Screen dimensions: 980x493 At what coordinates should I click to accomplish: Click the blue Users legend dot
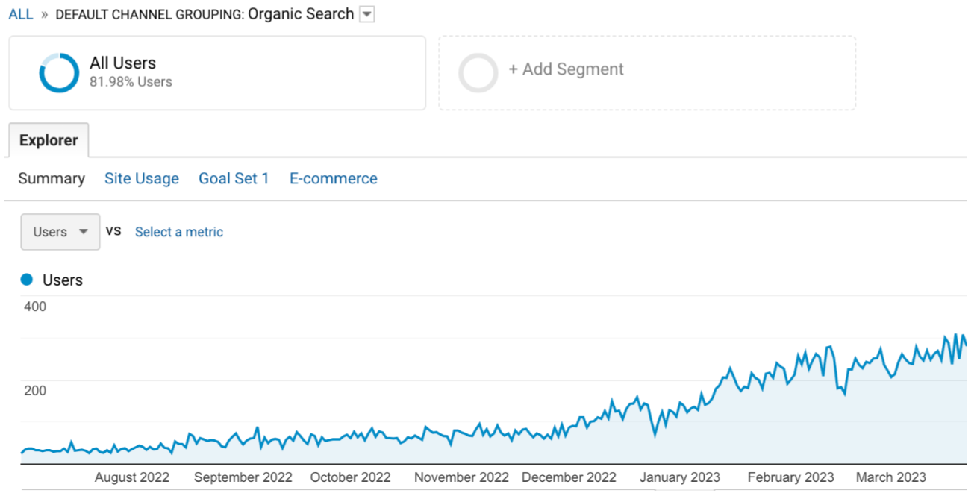click(28, 280)
